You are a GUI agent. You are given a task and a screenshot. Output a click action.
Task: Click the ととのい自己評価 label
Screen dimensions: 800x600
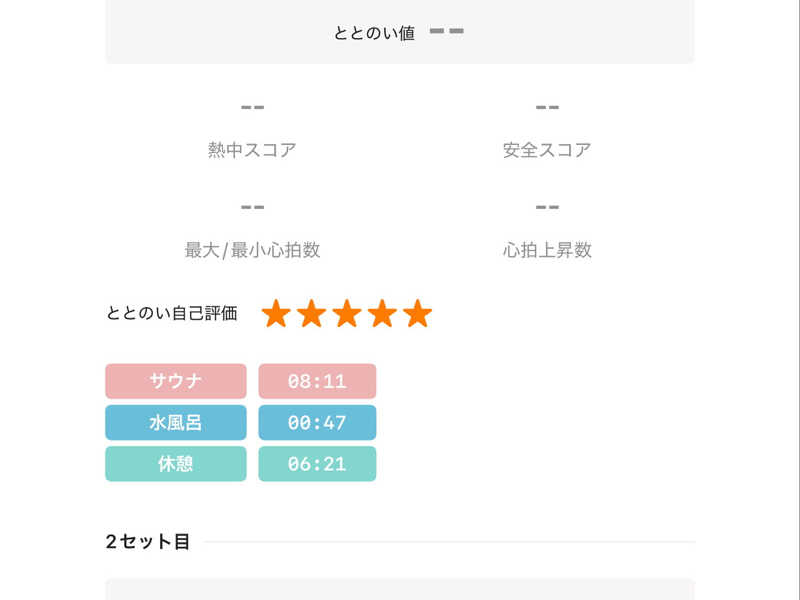tap(172, 313)
